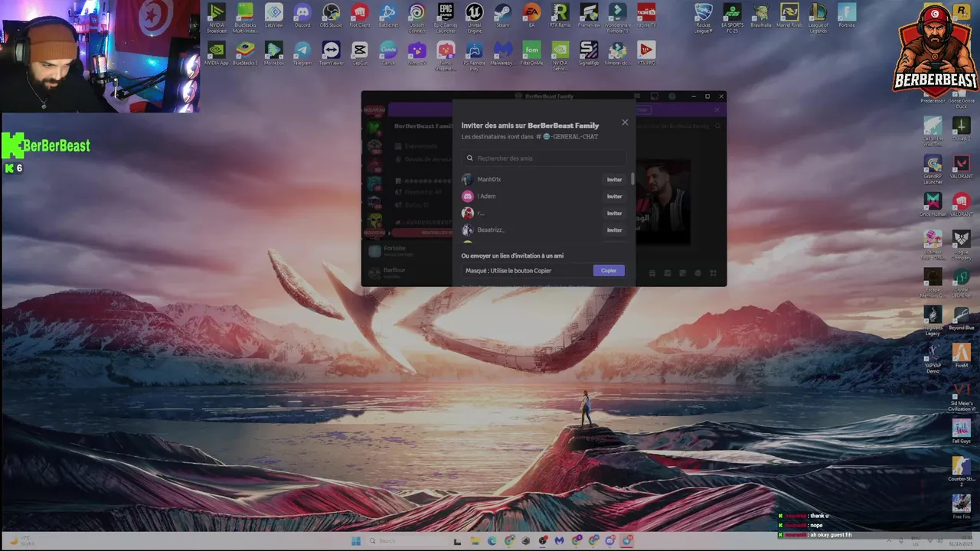980x551 pixels.
Task: Open the Canva desktop shortcut
Action: pyautogui.click(x=388, y=54)
